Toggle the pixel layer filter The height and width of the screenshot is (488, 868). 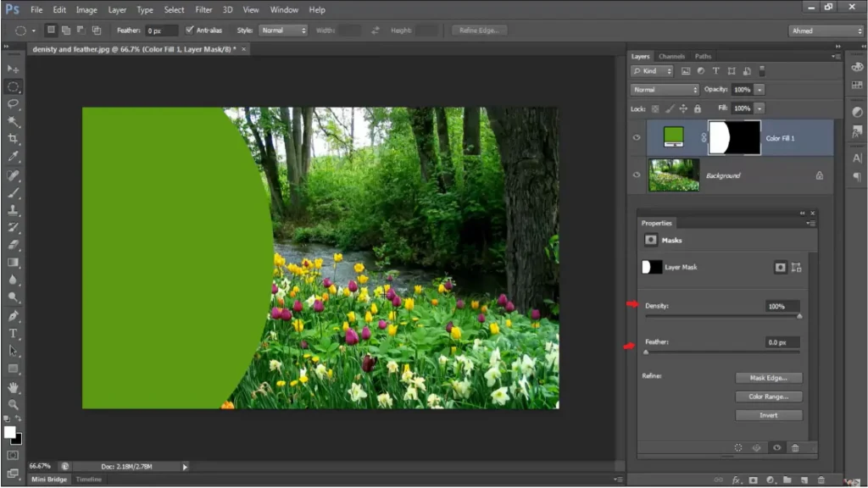coord(685,71)
